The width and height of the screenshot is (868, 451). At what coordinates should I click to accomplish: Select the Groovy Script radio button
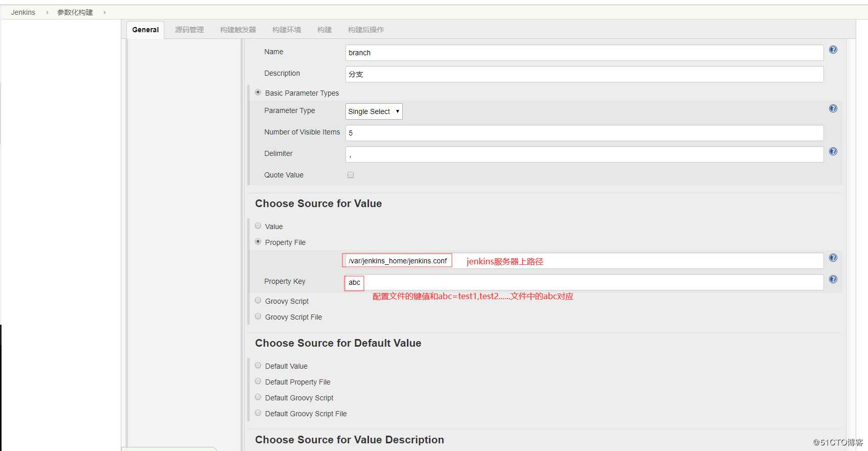(258, 301)
